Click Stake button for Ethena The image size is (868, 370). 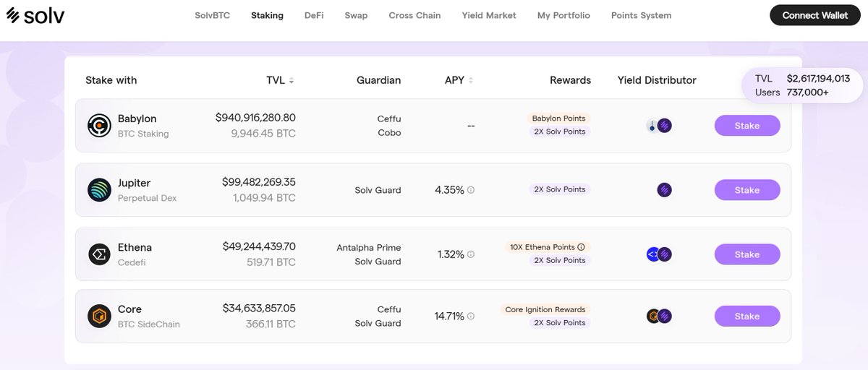coord(747,254)
